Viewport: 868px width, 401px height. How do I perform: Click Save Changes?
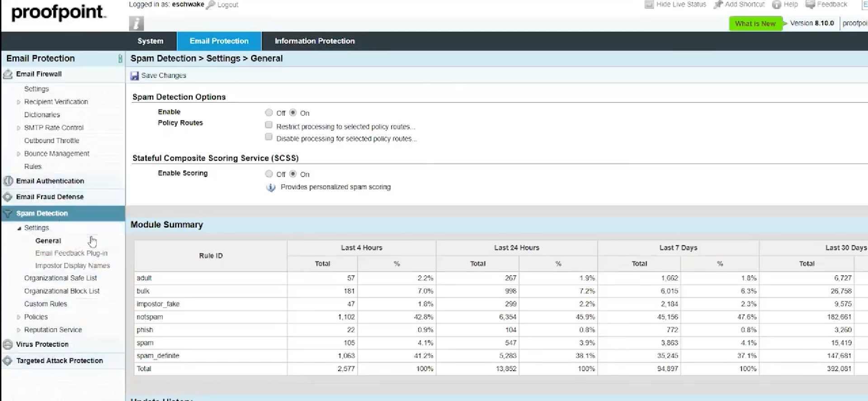point(164,76)
